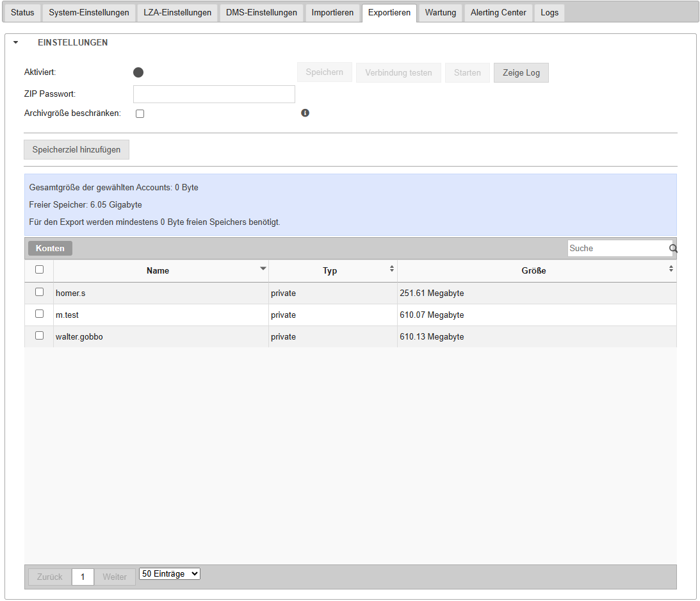Go to the LZA-Einstellungen tab
This screenshot has width=700, height=601.
(x=177, y=13)
